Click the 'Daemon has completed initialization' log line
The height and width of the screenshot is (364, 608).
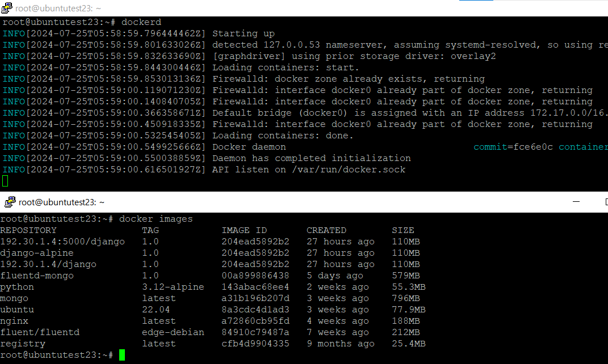click(x=311, y=158)
